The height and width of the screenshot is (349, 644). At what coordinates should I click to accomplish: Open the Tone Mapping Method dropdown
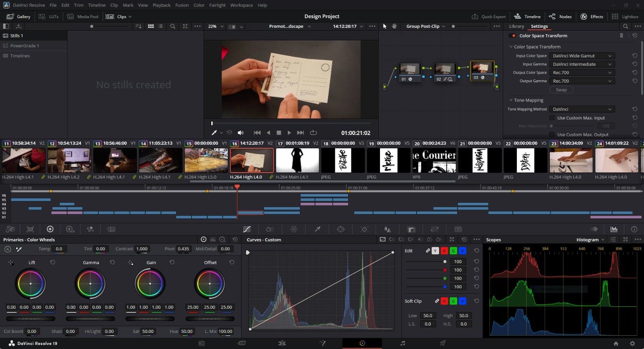582,109
